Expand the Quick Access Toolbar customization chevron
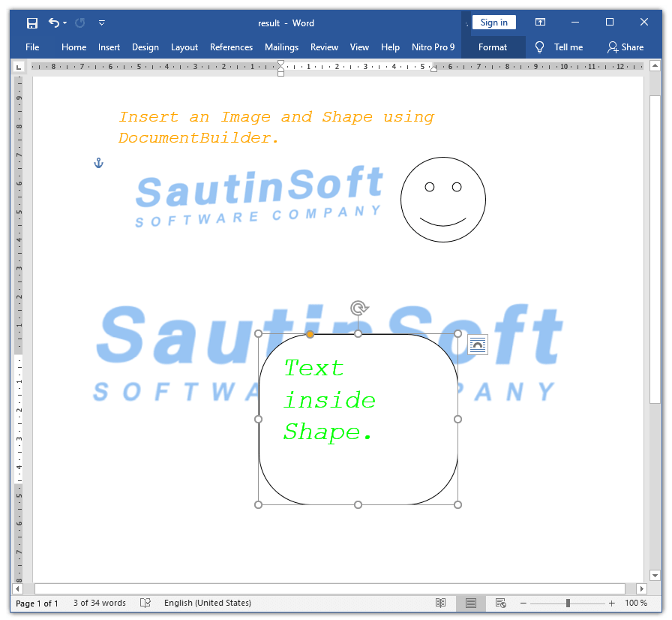The height and width of the screenshot is (620, 672). [102, 23]
